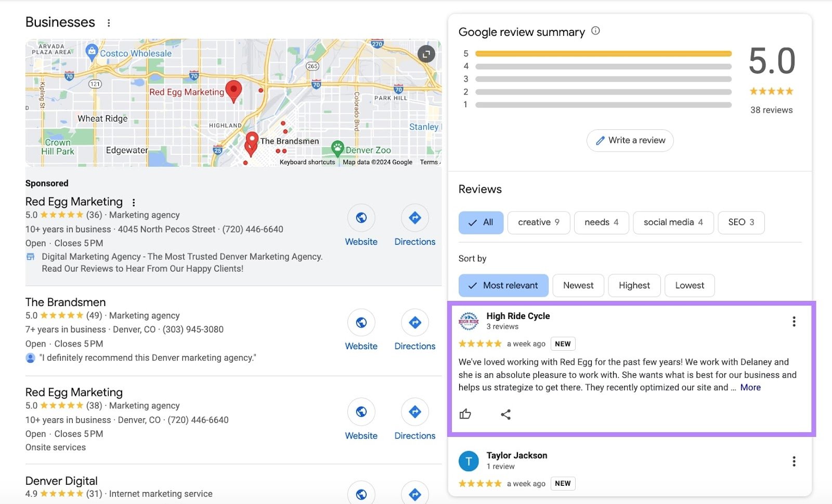This screenshot has width=832, height=504.
Task: Open review summary info tooltip
Action: [x=596, y=31]
